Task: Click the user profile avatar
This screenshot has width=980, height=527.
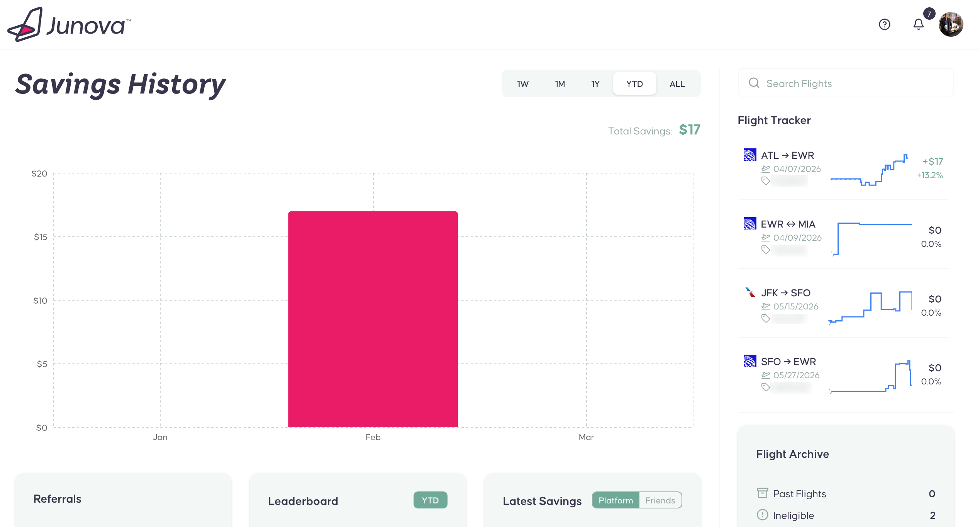Action: 951,24
